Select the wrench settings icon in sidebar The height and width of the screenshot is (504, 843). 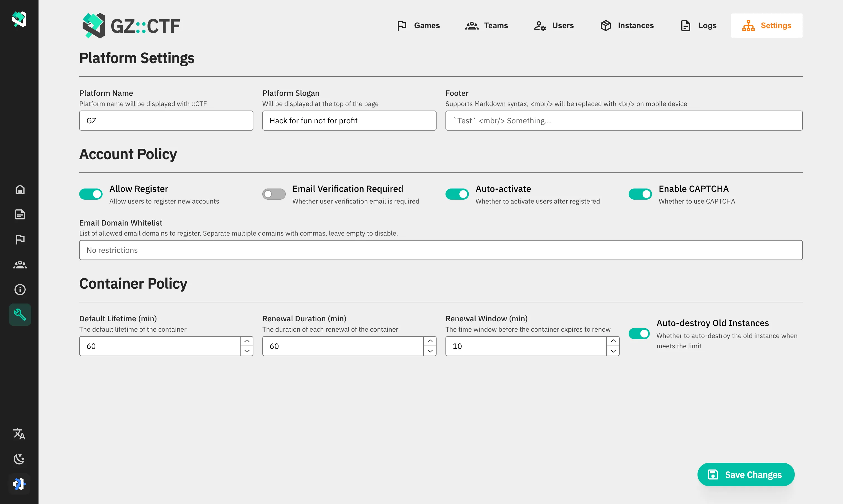click(20, 314)
